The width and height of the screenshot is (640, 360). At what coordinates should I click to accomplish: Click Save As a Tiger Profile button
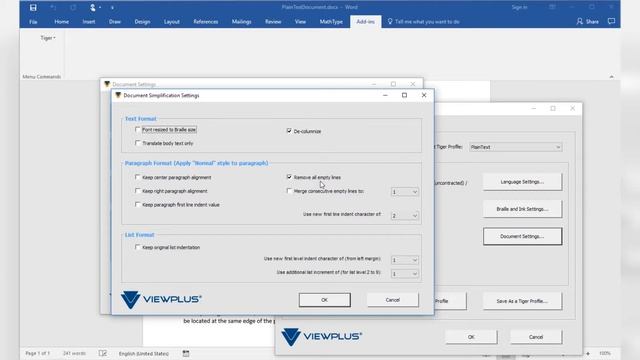pyautogui.click(x=522, y=301)
